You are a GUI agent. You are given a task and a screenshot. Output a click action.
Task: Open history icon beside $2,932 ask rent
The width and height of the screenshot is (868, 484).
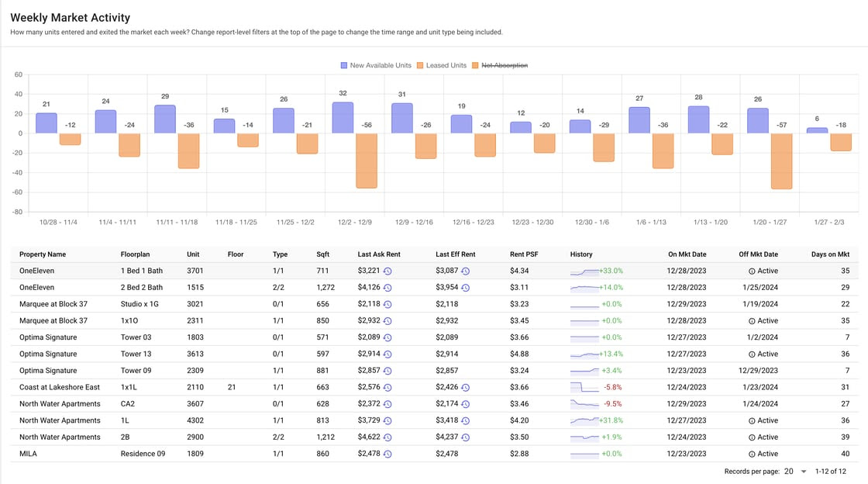tap(387, 321)
